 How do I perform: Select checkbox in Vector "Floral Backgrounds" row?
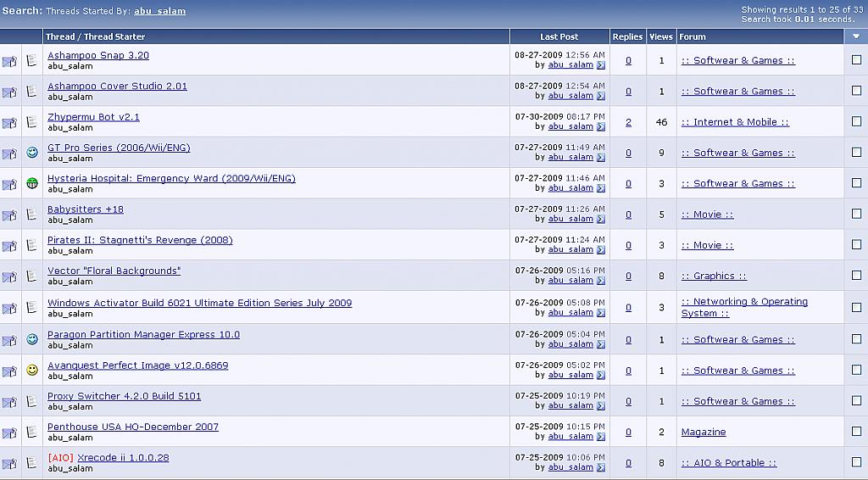coord(856,276)
